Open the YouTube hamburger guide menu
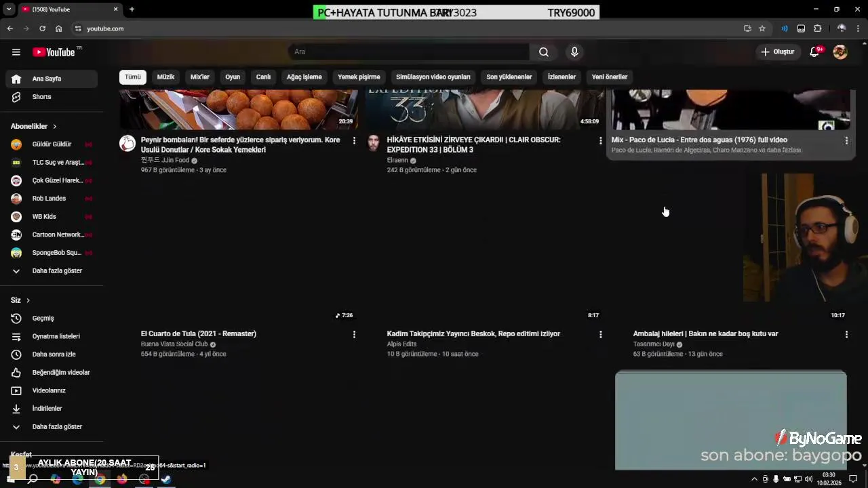Image resolution: width=868 pixels, height=488 pixels. (16, 52)
